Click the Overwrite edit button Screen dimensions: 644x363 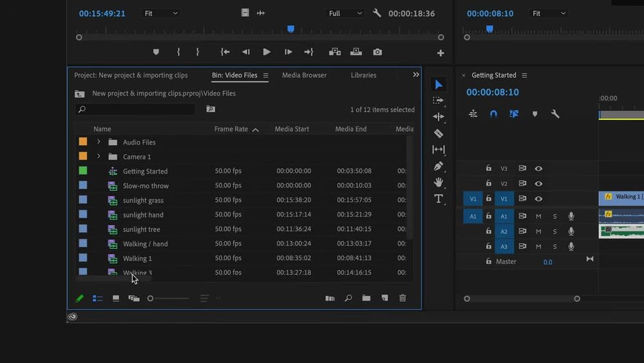(356, 52)
